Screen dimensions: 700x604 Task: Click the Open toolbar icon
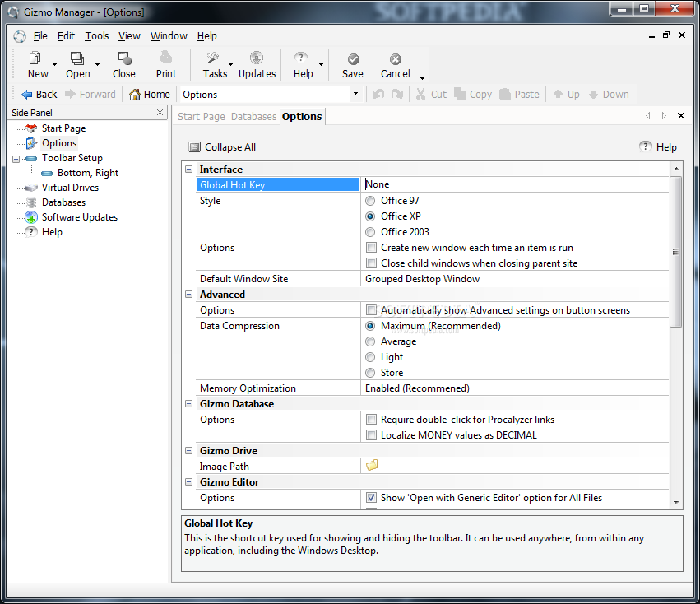[x=76, y=58]
